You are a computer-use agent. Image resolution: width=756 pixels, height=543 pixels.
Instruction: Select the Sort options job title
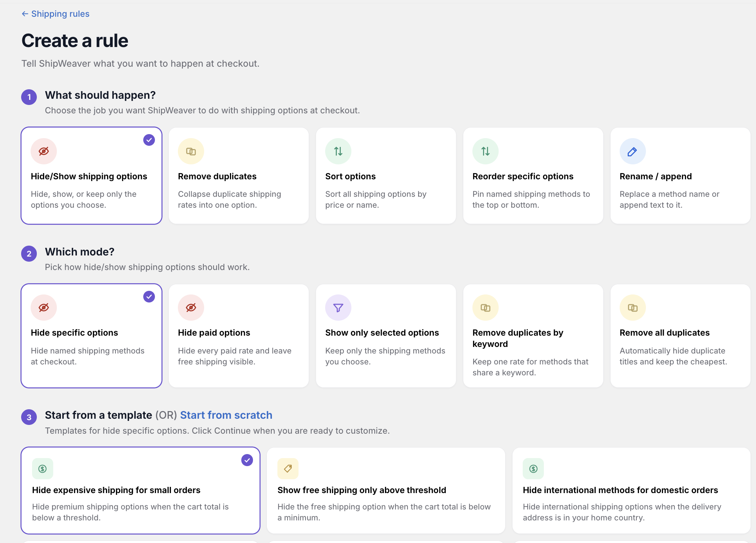[350, 176]
